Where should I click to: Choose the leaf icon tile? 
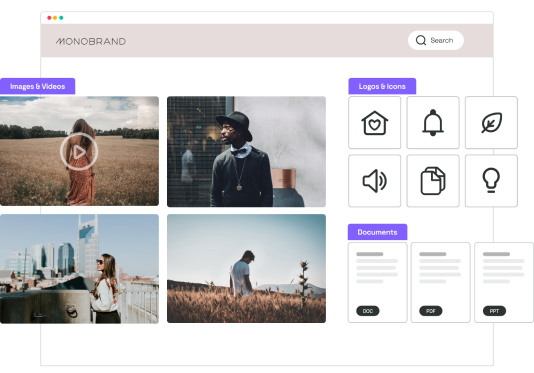tap(491, 123)
